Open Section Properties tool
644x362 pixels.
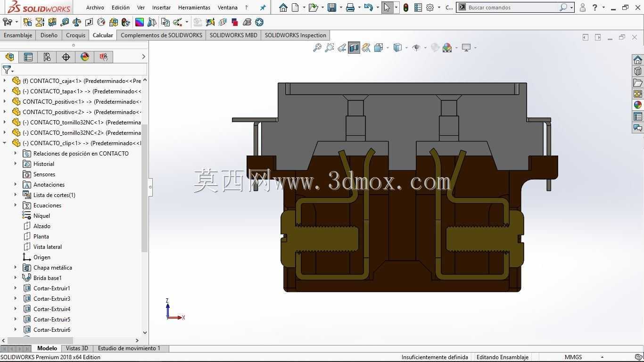click(x=89, y=22)
